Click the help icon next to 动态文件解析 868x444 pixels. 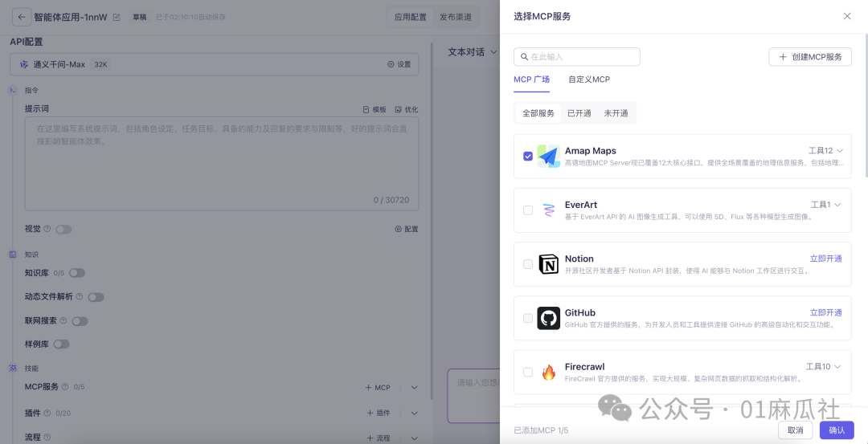click(79, 297)
